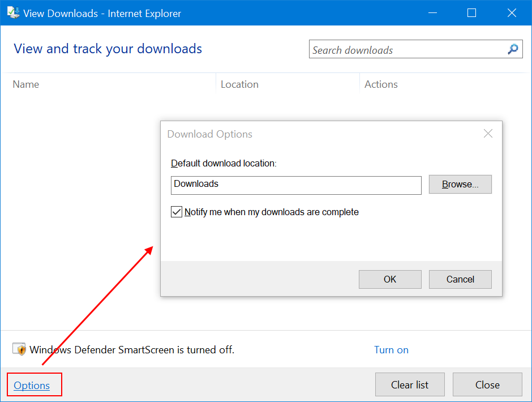The height and width of the screenshot is (402, 532).
Task: Maximize the View Downloads window
Action: [471, 13]
